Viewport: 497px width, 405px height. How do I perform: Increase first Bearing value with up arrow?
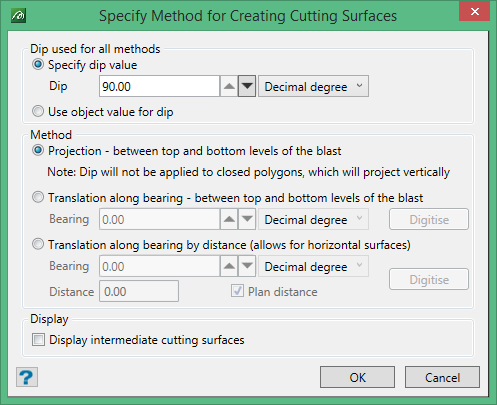tap(229, 219)
